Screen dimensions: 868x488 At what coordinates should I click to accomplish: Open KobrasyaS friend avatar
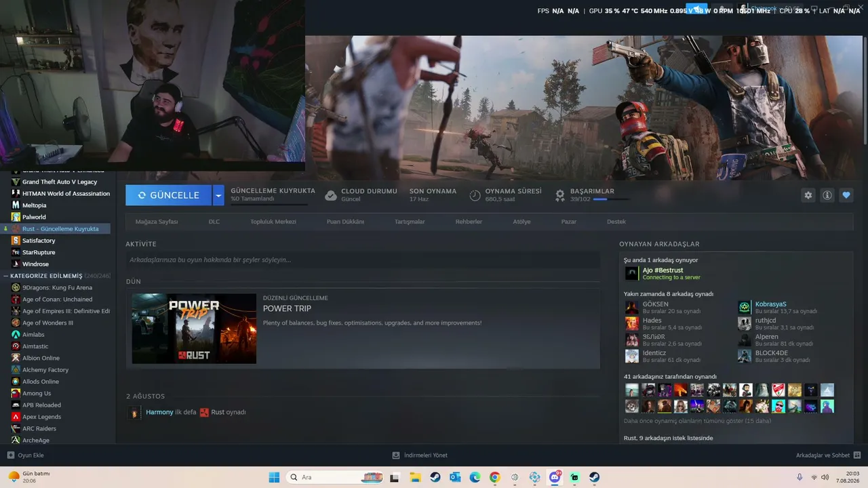pyautogui.click(x=745, y=307)
